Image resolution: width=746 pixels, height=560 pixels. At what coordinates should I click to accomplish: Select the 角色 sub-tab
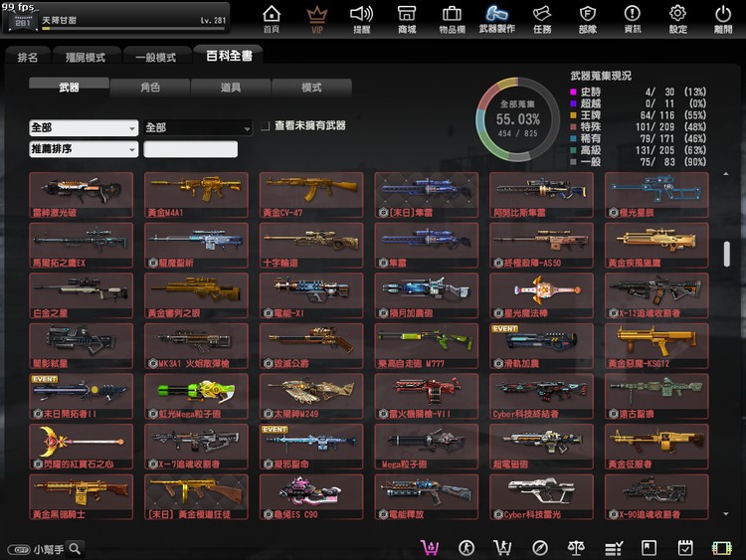[150, 88]
